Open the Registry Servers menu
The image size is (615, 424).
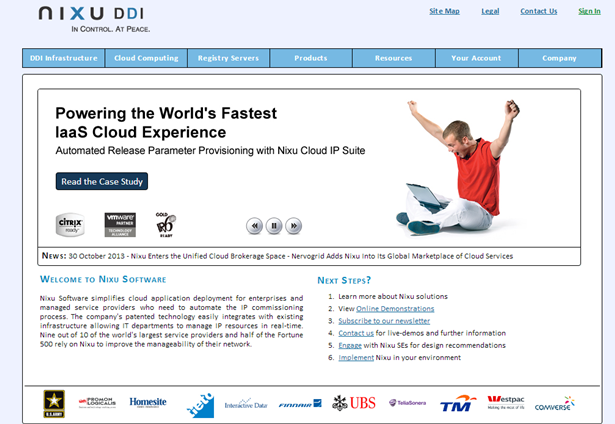pos(228,58)
